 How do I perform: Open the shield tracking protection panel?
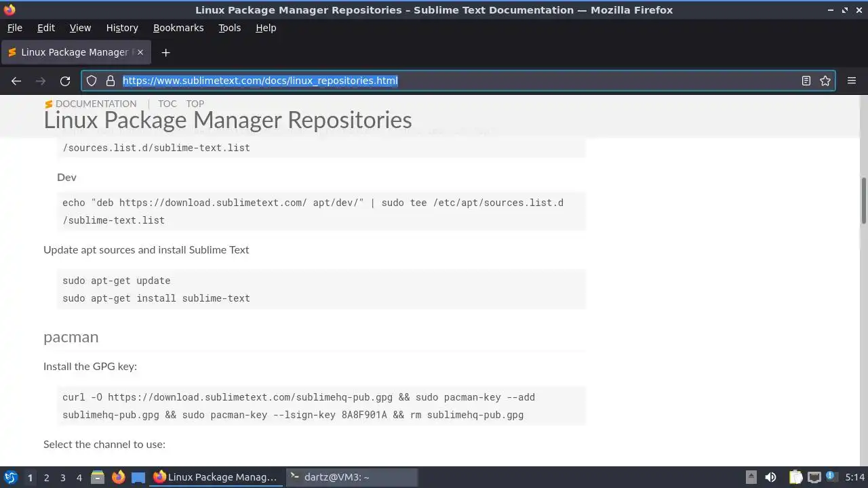click(92, 81)
